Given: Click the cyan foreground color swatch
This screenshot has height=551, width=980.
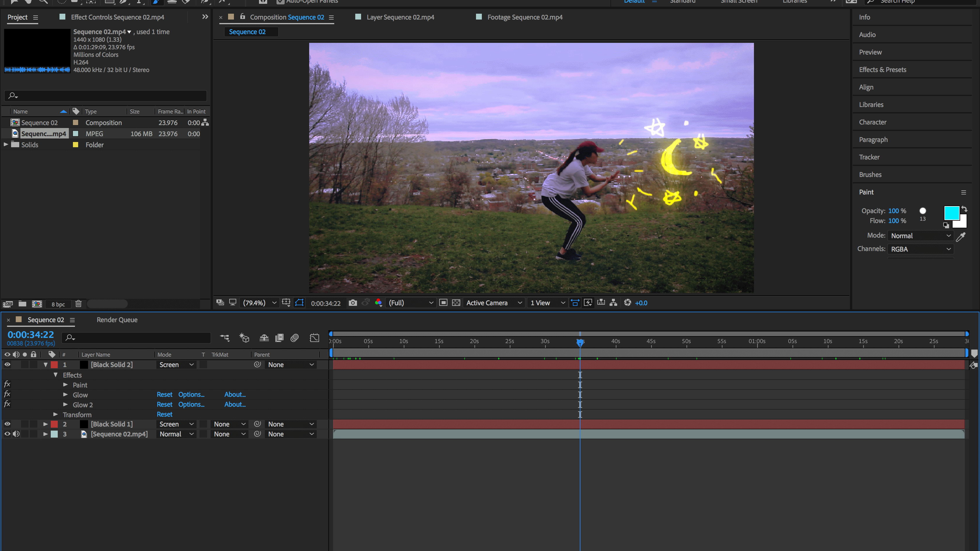Looking at the screenshot, I should pyautogui.click(x=951, y=213).
